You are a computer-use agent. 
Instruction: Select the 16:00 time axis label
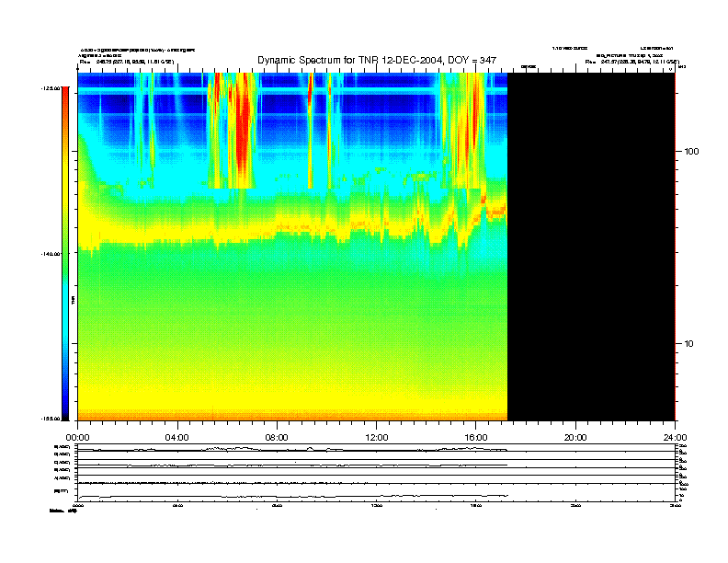tap(476, 438)
